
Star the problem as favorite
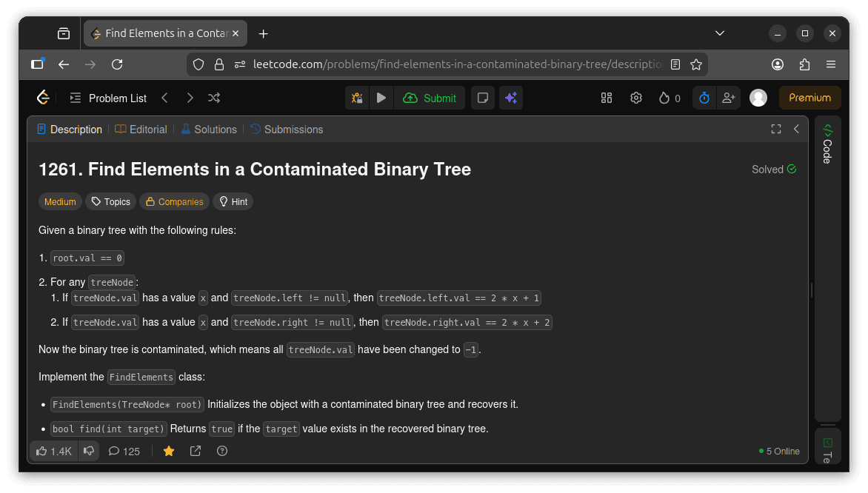coord(169,451)
